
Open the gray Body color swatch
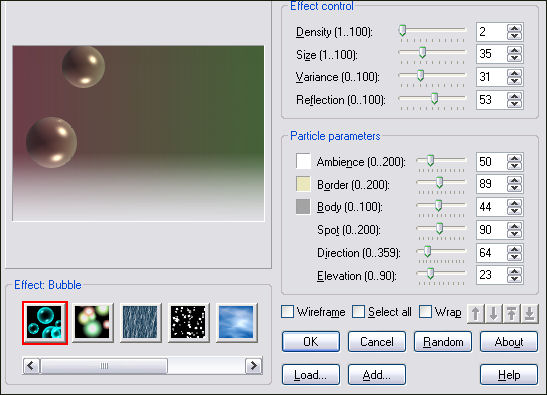point(303,207)
